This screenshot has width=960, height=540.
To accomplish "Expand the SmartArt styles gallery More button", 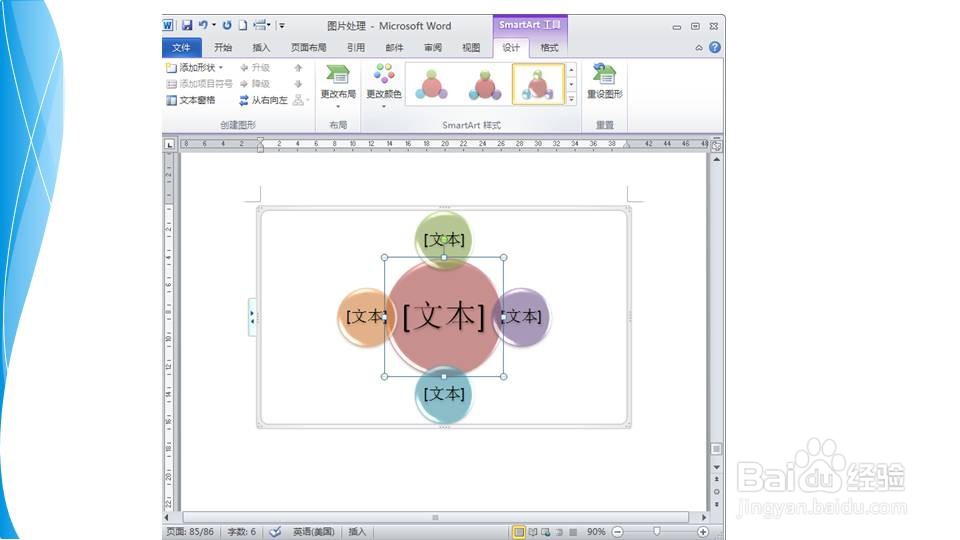I will tap(571, 98).
